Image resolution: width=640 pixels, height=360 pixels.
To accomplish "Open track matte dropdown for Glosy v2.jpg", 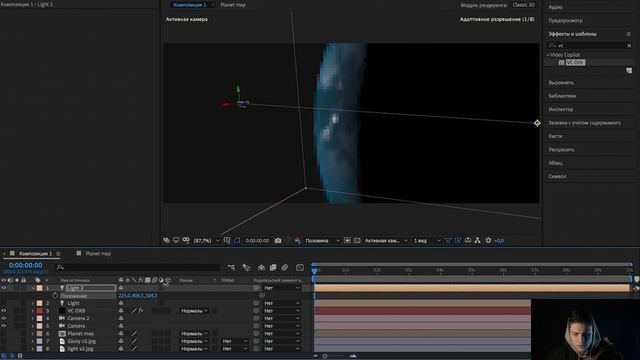I will pos(235,341).
